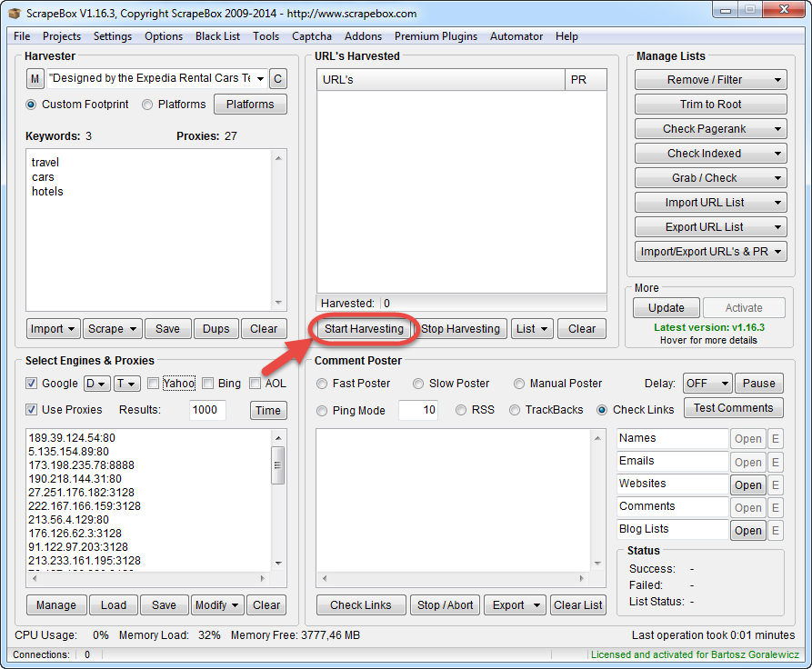Viewport: 812px width, 669px height.
Task: Click the ScrapeBox app icon in title bar
Action: [x=15, y=13]
